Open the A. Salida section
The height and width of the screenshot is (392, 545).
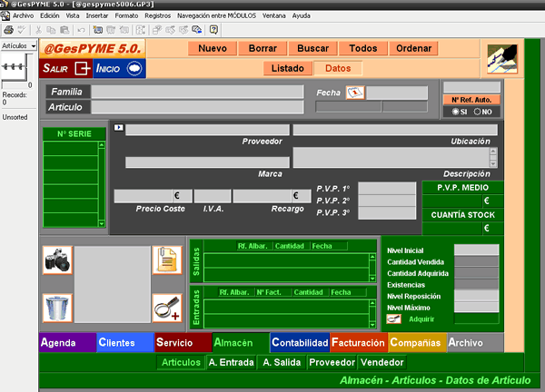pos(282,362)
